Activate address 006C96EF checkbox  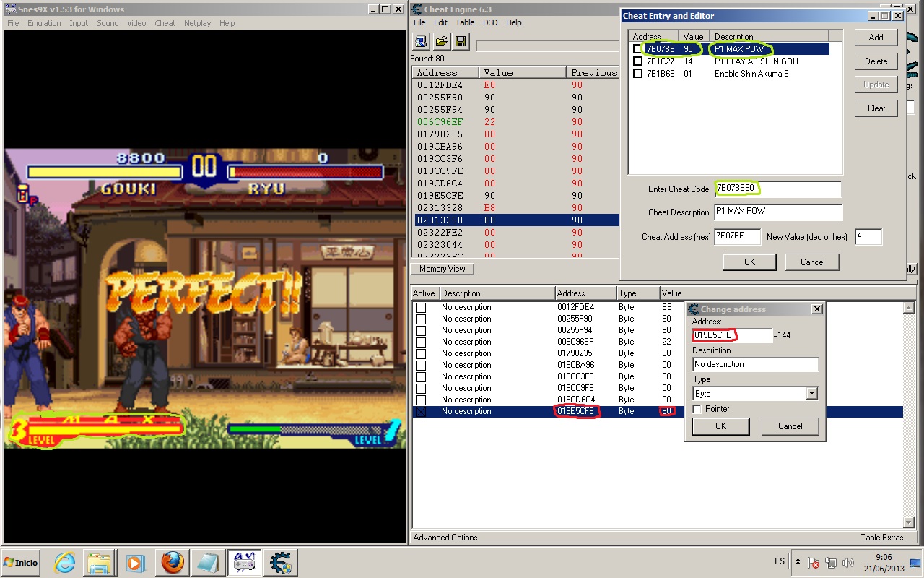[421, 342]
